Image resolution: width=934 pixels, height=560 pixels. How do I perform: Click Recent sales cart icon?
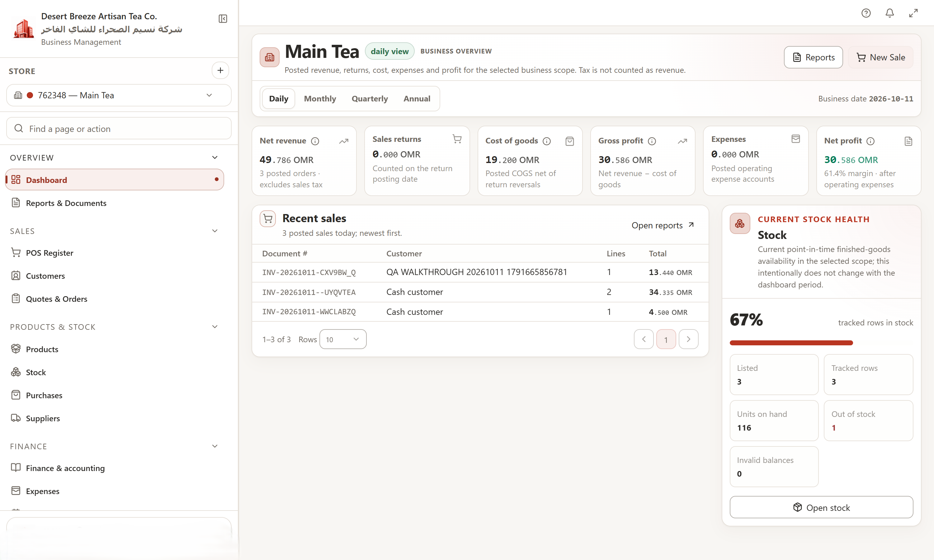click(268, 218)
